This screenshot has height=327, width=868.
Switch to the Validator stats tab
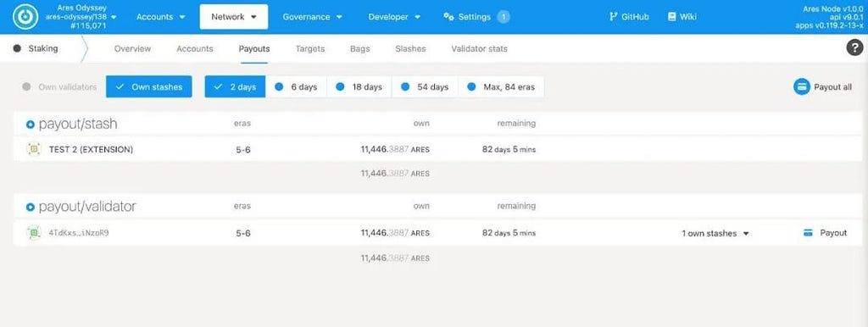[480, 48]
